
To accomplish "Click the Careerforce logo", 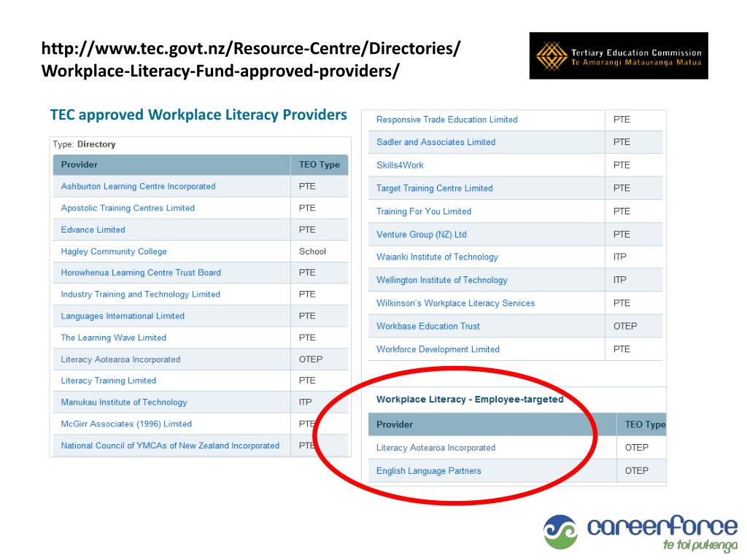I will pos(641,532).
